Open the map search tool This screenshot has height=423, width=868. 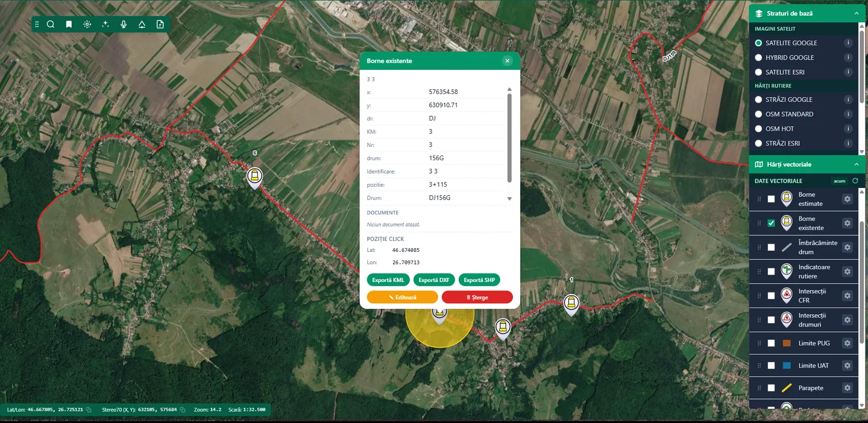pyautogui.click(x=51, y=24)
